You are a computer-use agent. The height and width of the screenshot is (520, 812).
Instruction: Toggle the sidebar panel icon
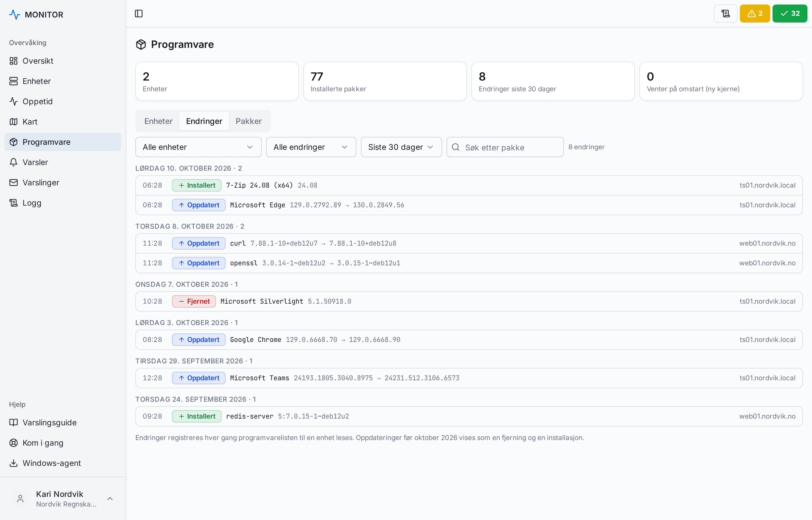pyautogui.click(x=138, y=14)
